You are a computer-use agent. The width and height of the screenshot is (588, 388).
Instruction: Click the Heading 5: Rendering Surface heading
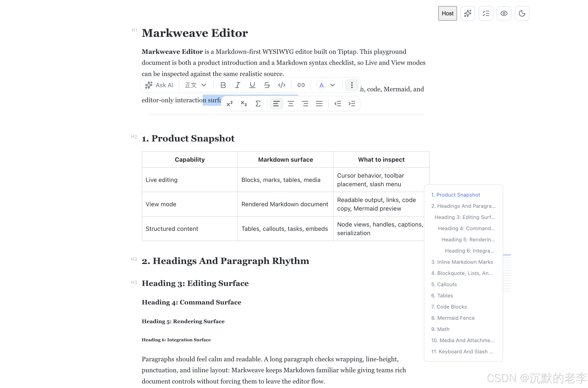(183, 321)
